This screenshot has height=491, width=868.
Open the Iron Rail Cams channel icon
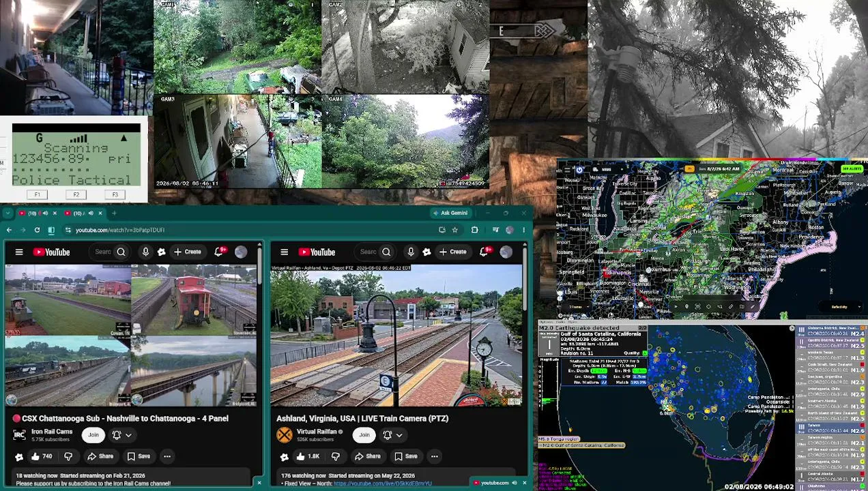(x=19, y=434)
